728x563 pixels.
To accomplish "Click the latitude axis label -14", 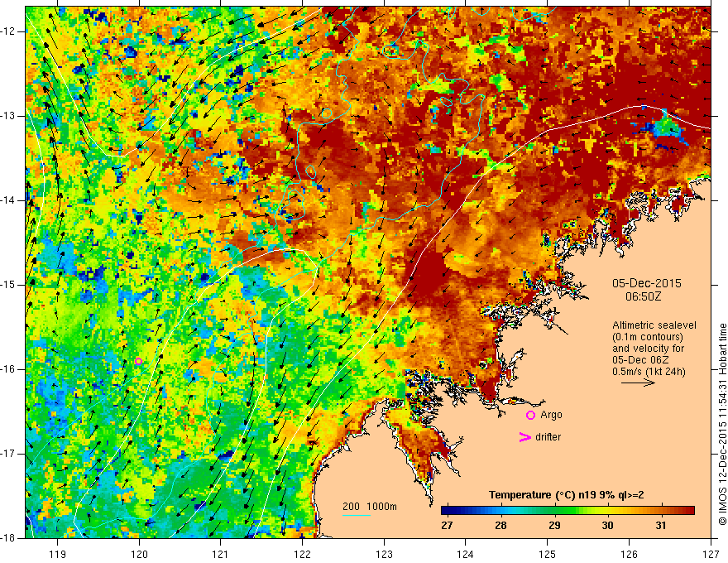I will 8,200.
